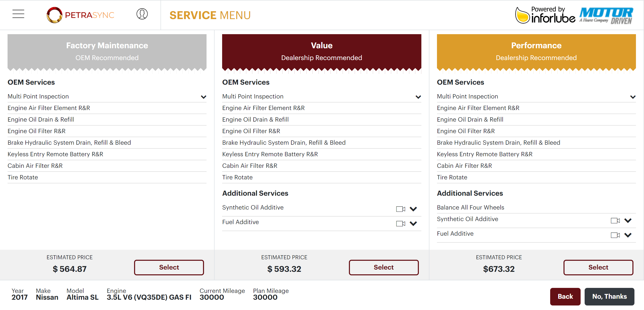
Task: Select the $673.32 Performance package
Action: (598, 267)
